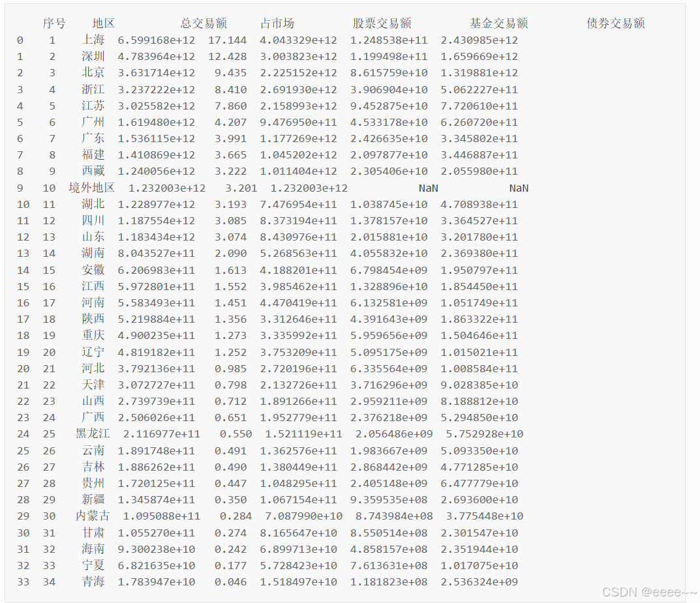Click the 占市场 column header

point(277,23)
